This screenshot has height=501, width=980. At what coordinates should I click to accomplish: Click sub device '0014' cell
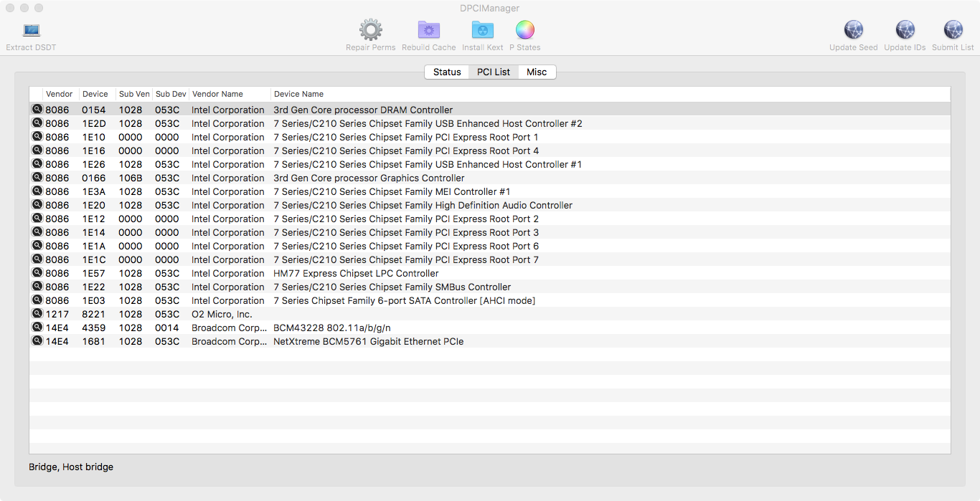point(167,328)
